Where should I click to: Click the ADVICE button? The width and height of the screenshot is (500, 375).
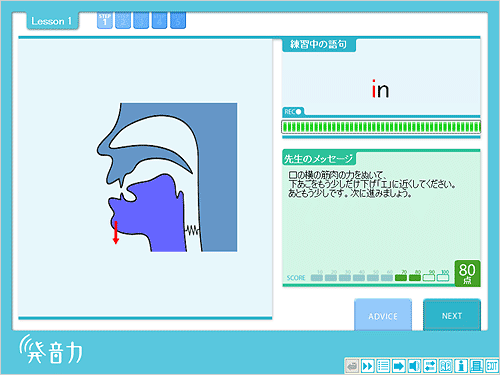pos(383,315)
